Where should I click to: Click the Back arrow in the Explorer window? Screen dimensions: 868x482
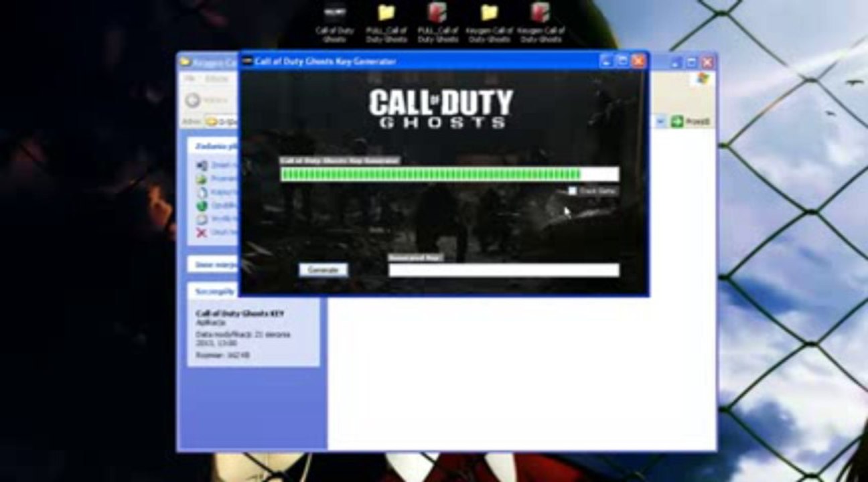193,100
